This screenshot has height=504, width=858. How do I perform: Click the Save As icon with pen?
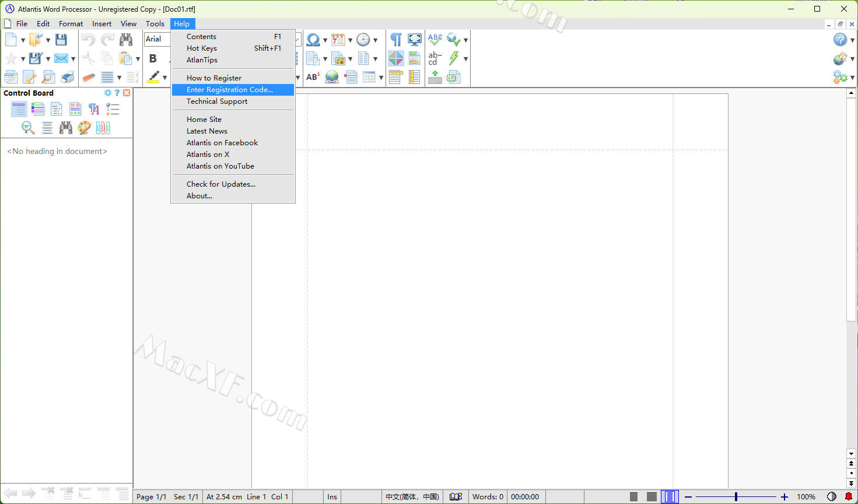coord(36,58)
